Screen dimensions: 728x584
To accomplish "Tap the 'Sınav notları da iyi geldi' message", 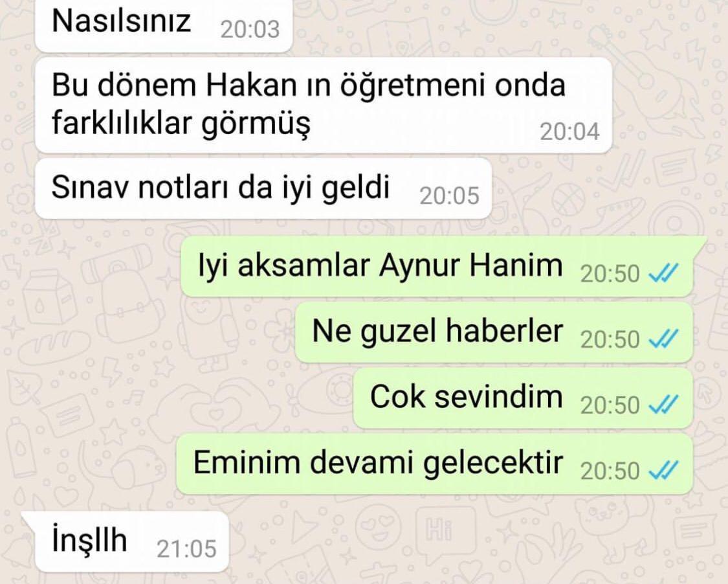I will (263, 188).
